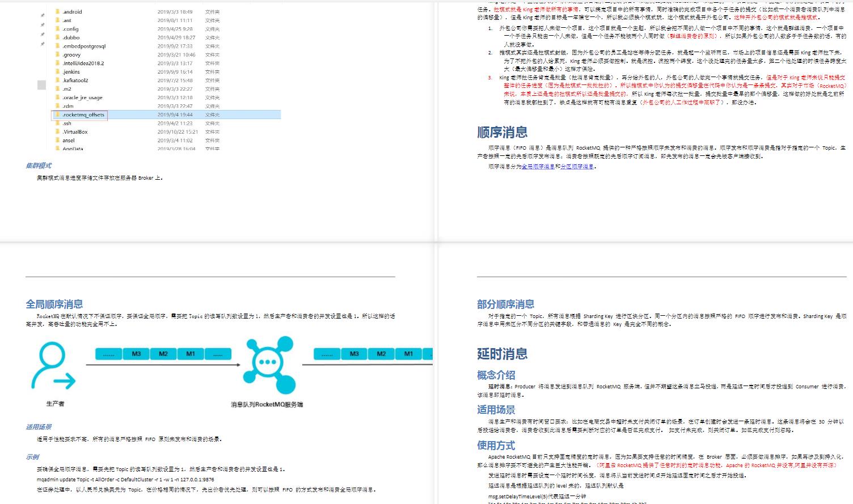The width and height of the screenshot is (853, 504).
Task: Click the .groovy folder icon
Action: click(58, 54)
